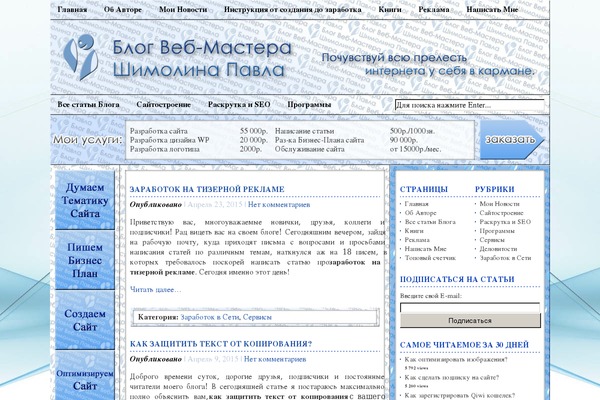Open 'Нет комментариев' under the копирования post
This screenshot has height=400, width=600.
275,359
